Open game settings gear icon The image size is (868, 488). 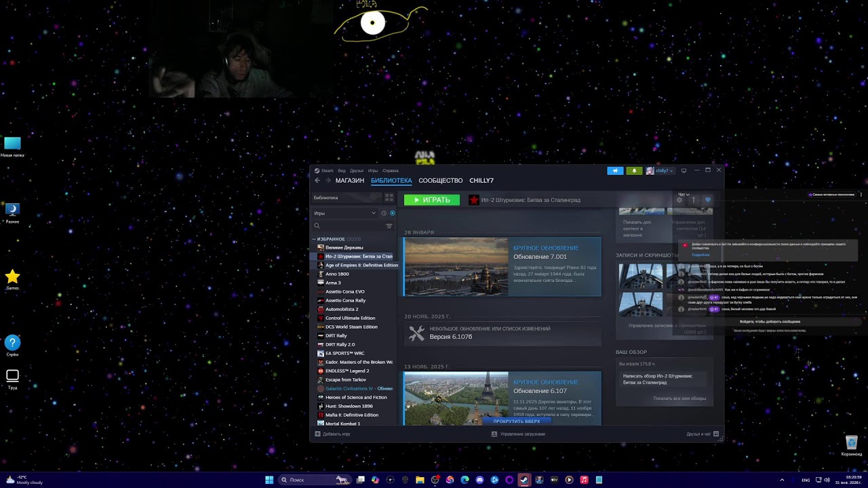679,200
